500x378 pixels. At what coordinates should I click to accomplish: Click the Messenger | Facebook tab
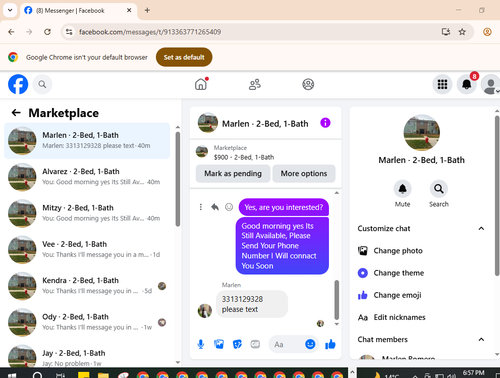[x=79, y=10]
